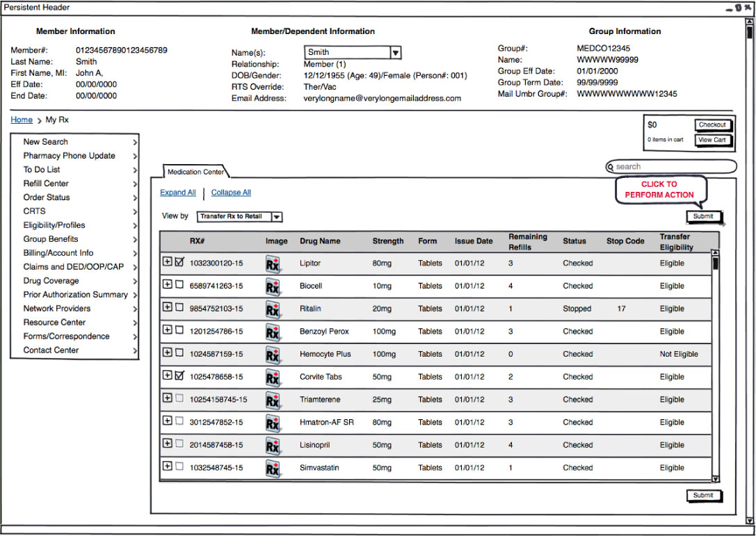Screen dimensions: 756x536
Task: Click the Transfer Eligibility column header
Action: (x=677, y=242)
